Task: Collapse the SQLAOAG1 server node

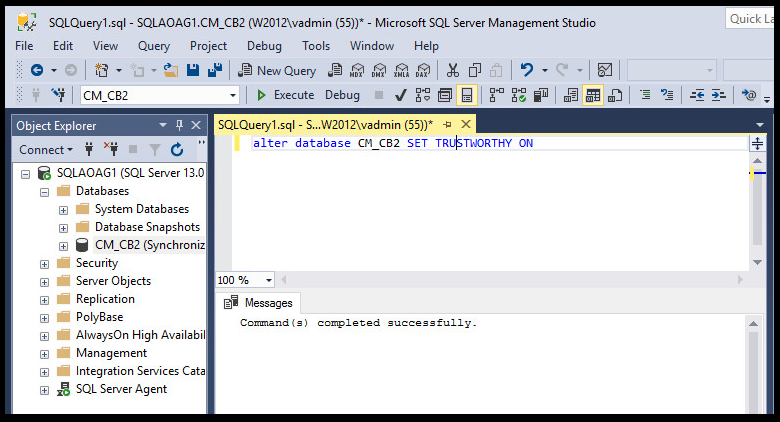Action: click(25, 174)
